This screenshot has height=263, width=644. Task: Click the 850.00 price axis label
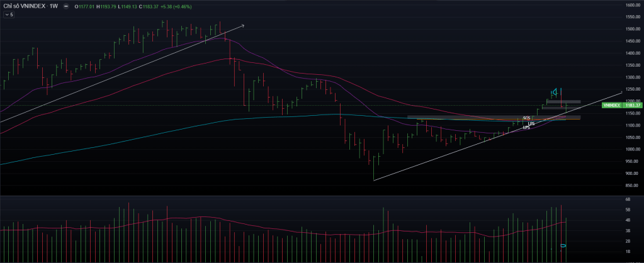tap(633, 186)
